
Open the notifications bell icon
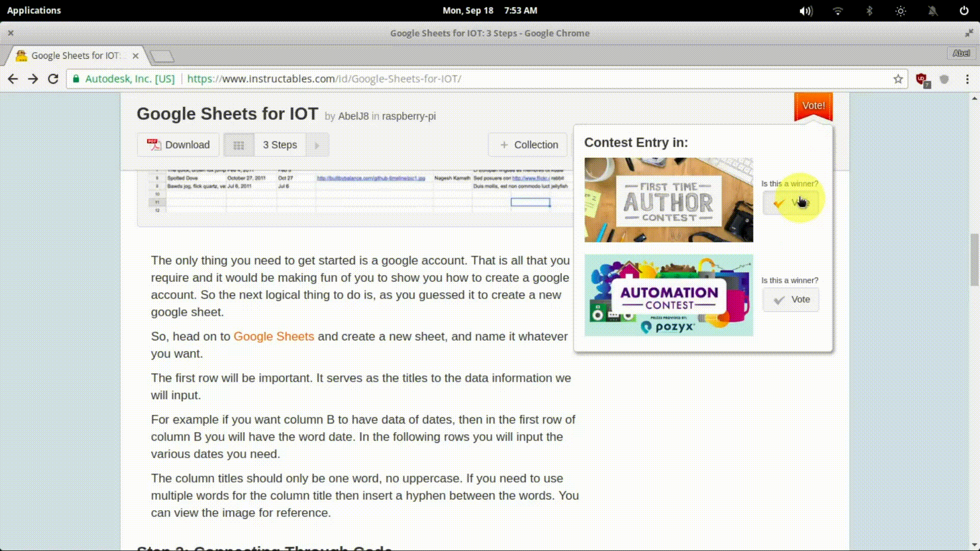933,11
